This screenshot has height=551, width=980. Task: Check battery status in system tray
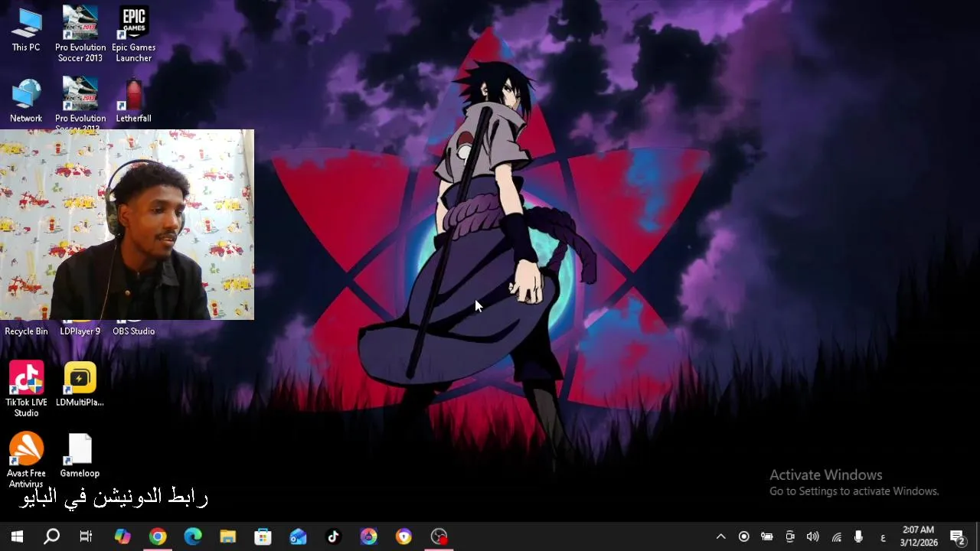(x=766, y=536)
